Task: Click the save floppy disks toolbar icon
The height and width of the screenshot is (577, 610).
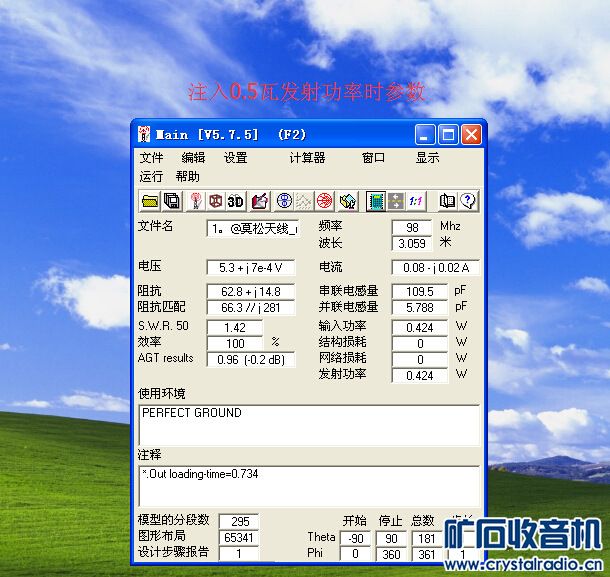Action: pyautogui.click(x=172, y=201)
